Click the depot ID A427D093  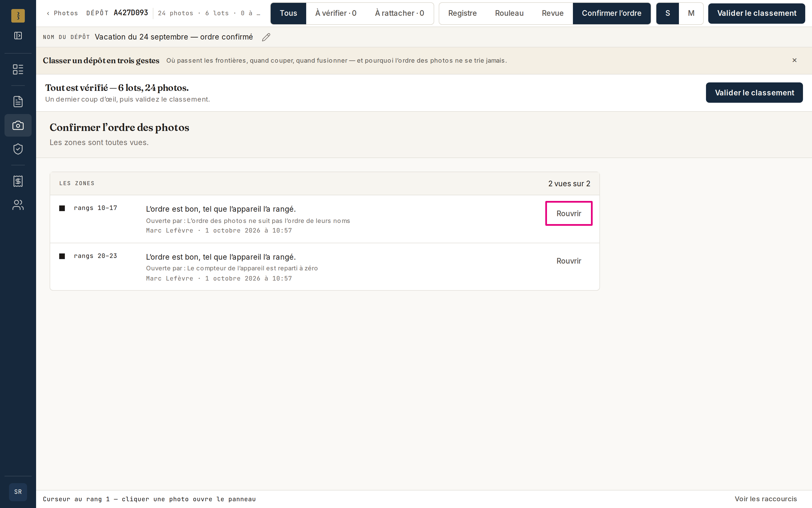click(131, 13)
